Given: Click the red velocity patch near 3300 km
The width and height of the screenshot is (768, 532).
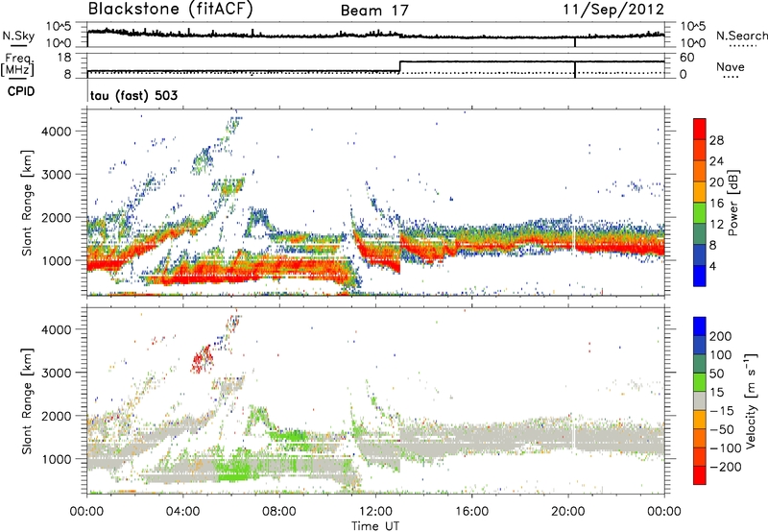Looking at the screenshot, I should 202,358.
